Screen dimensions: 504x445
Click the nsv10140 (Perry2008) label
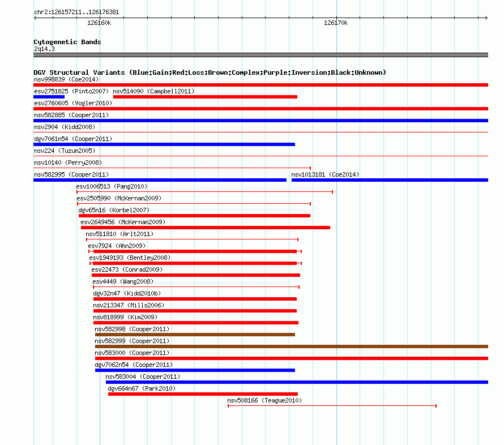(x=68, y=162)
